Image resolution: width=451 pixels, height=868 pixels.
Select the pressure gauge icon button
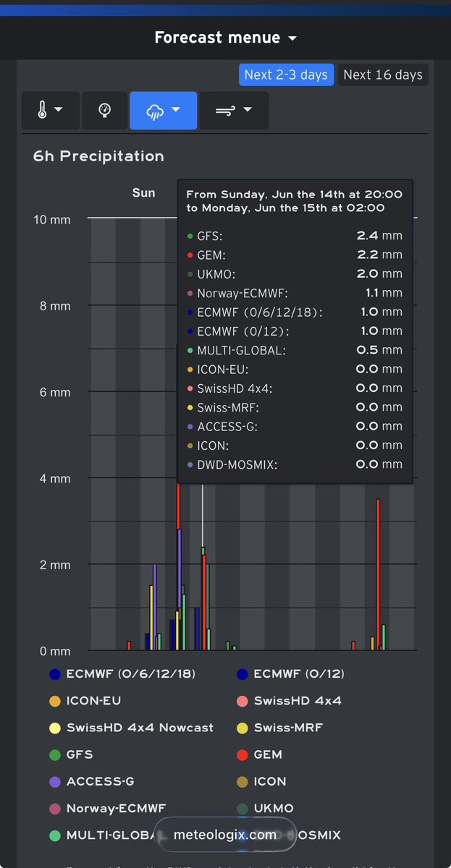[104, 110]
